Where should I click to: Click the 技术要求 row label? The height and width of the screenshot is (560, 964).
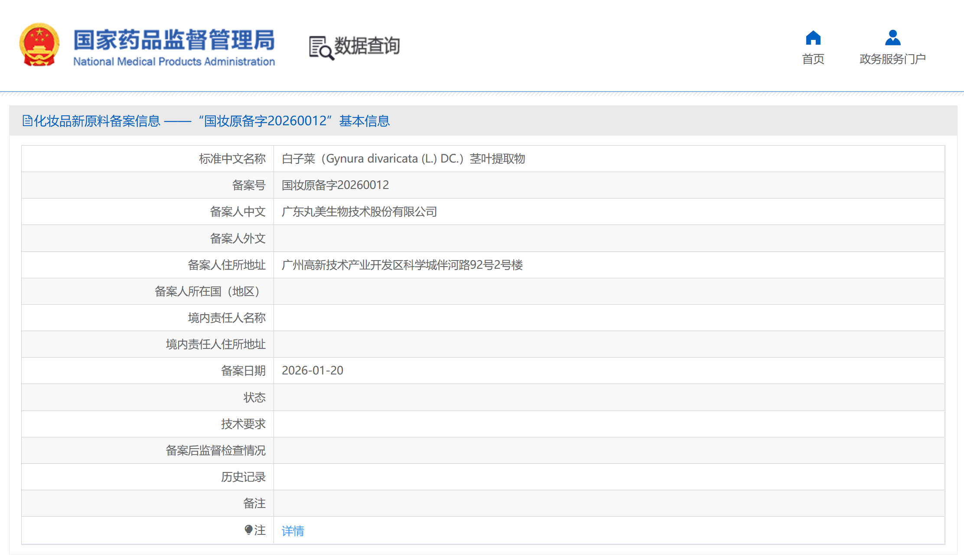click(243, 424)
